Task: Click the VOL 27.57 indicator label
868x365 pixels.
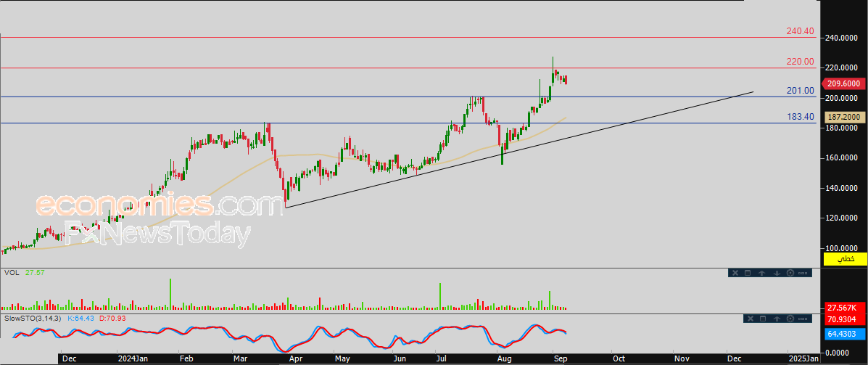Action: 25,273
